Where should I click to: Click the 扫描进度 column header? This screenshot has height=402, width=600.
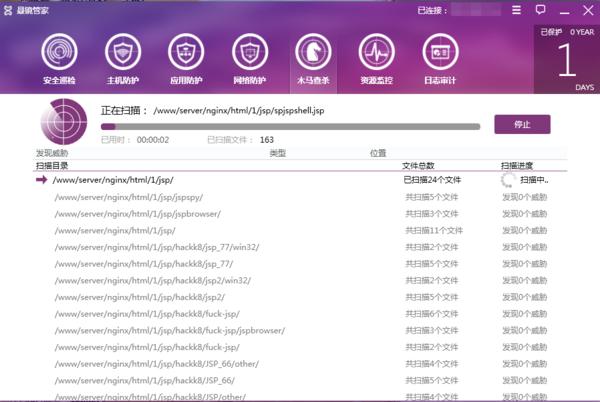click(x=517, y=166)
